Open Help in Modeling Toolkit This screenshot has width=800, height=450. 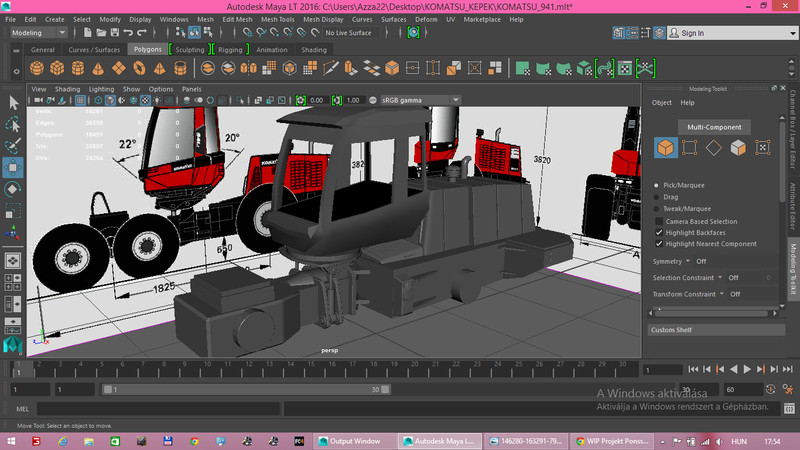687,103
